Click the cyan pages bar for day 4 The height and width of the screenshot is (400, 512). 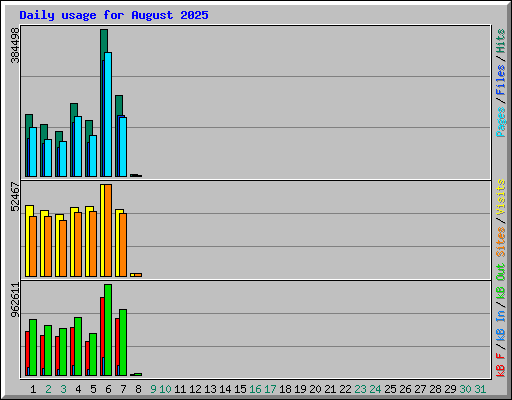(x=78, y=146)
